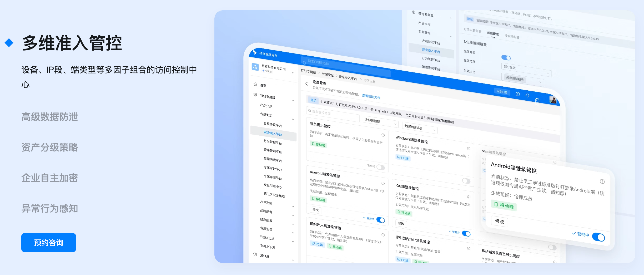The width and height of the screenshot is (644, 275).
Task: Disable the iOS端登录管控 switch
Action: [466, 234]
